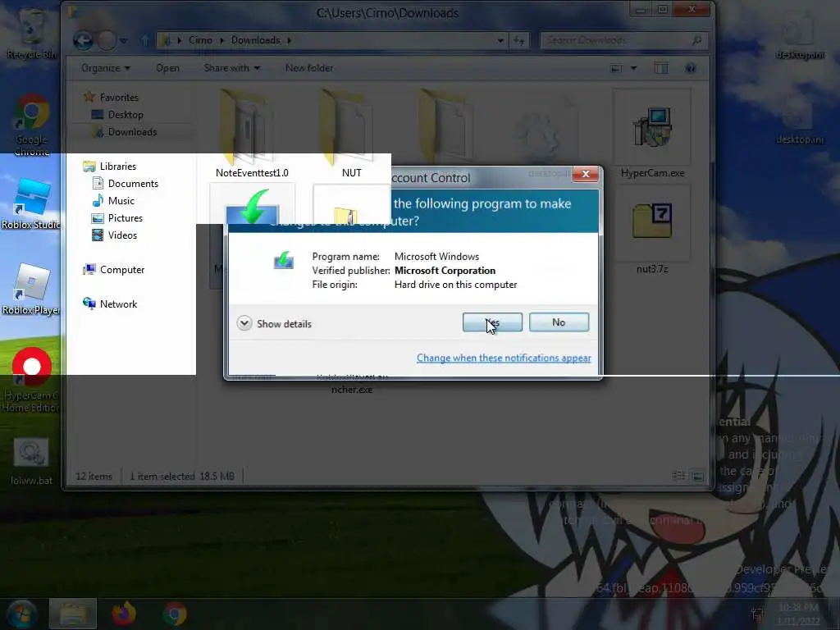Open Change when these notifications appear link
Viewport: 840px width, 630px height.
coord(504,358)
